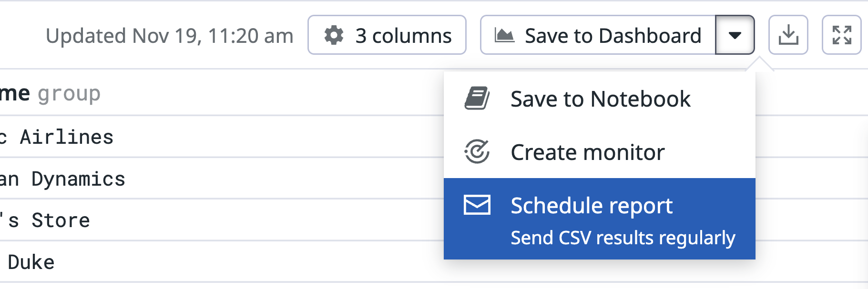Download the results with the download icon

(x=788, y=35)
